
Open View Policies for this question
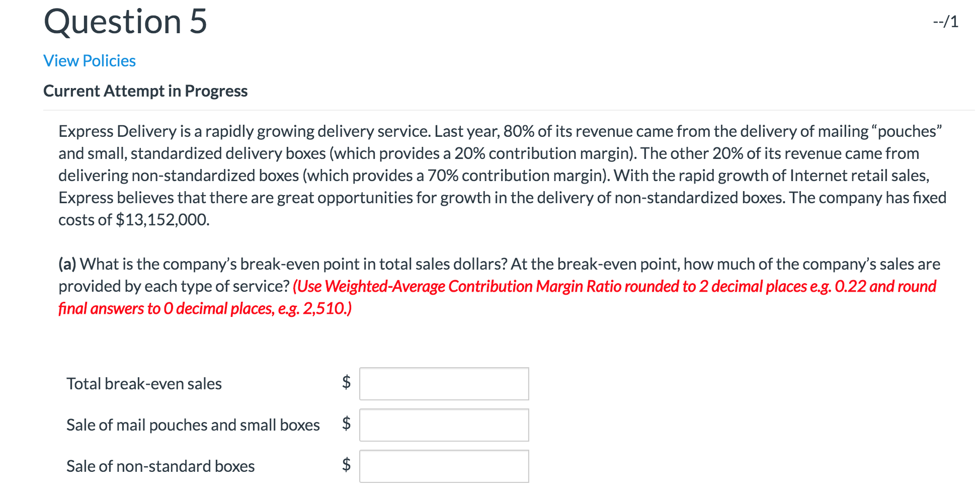tap(89, 60)
